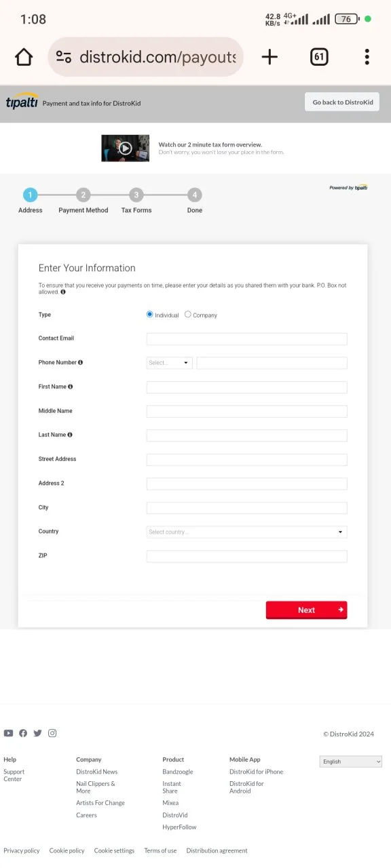
Task: Open the DistroKid for Android link
Action: 246,787
